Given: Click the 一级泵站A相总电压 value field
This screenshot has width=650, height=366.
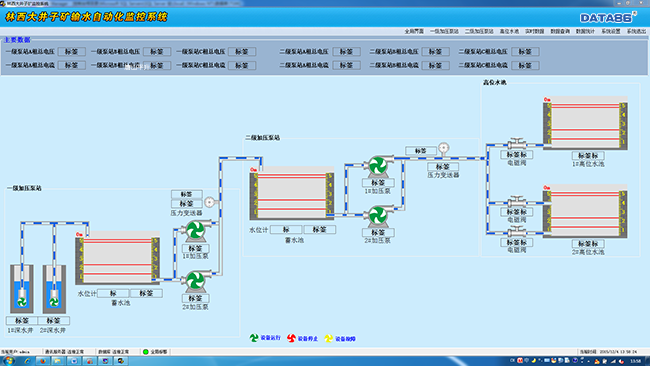Looking at the screenshot, I should point(72,52).
